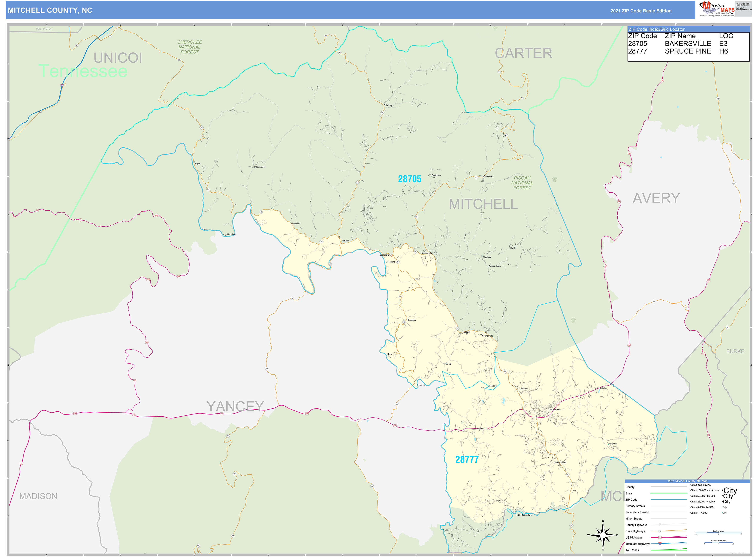Viewport: 756px width, 557px height.
Task: Click the 2021 Mitchell County, NC Map legend title bar
Action: [688, 481]
